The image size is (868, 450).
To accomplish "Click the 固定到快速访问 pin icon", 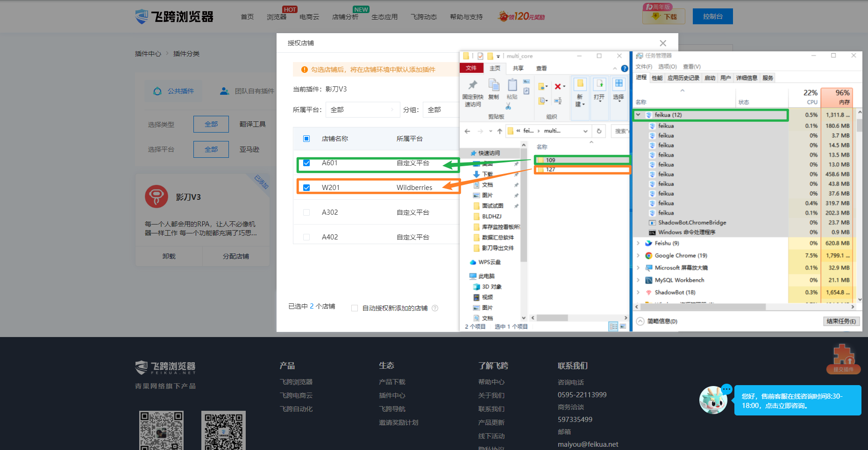I will [473, 85].
